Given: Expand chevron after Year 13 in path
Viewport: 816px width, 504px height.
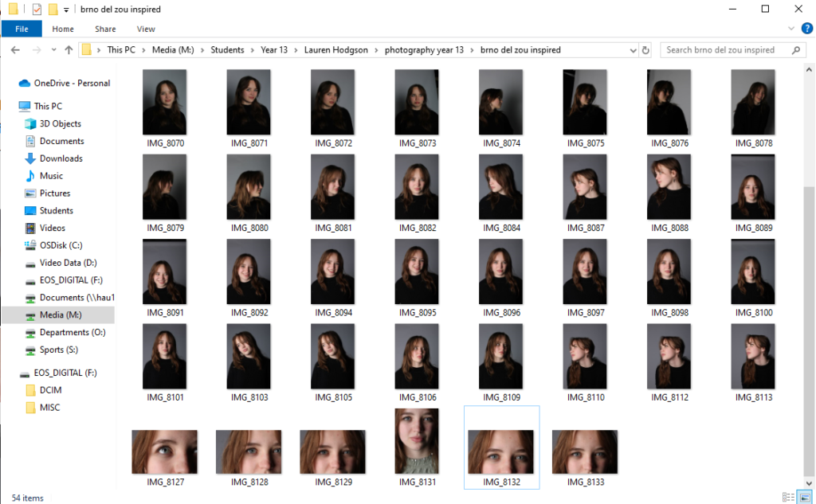Looking at the screenshot, I should tap(296, 50).
